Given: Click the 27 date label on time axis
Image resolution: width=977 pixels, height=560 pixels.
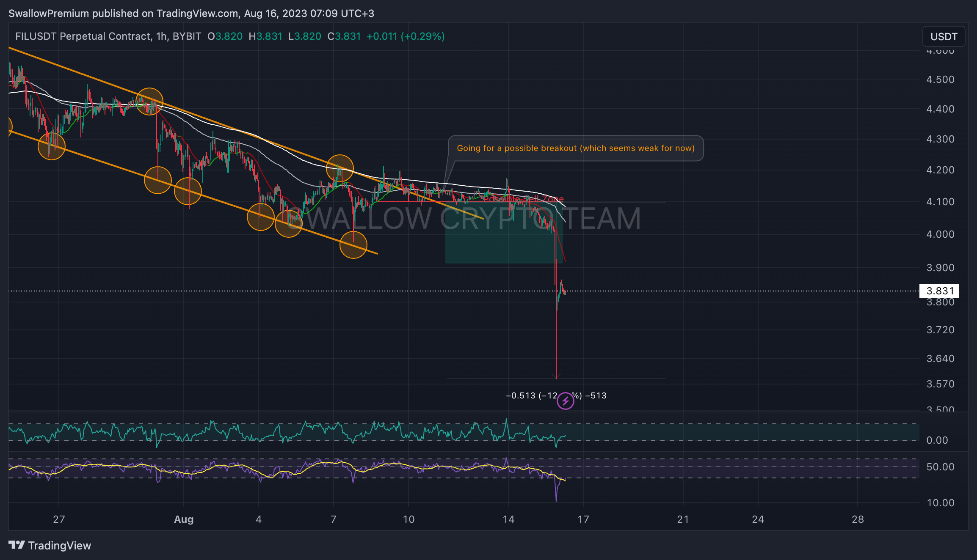Looking at the screenshot, I should point(59,519).
